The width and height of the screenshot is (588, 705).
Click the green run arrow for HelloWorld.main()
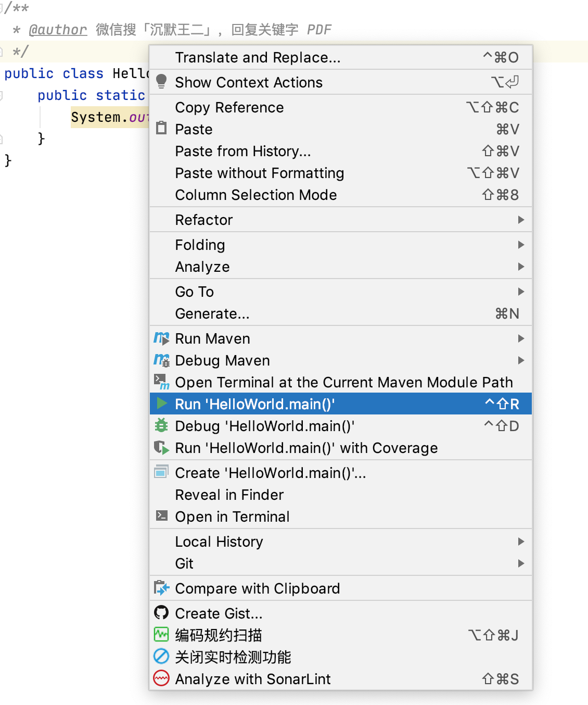(162, 404)
